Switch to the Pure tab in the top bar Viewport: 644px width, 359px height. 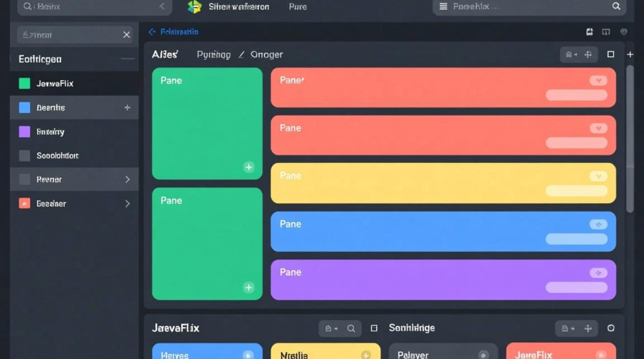point(298,7)
